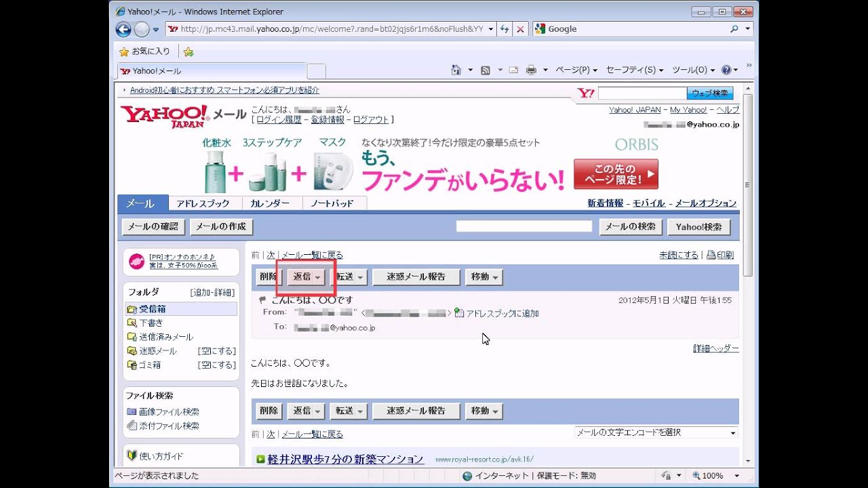
Task: Open the 詳細ヘッダー link
Action: pyautogui.click(x=716, y=348)
